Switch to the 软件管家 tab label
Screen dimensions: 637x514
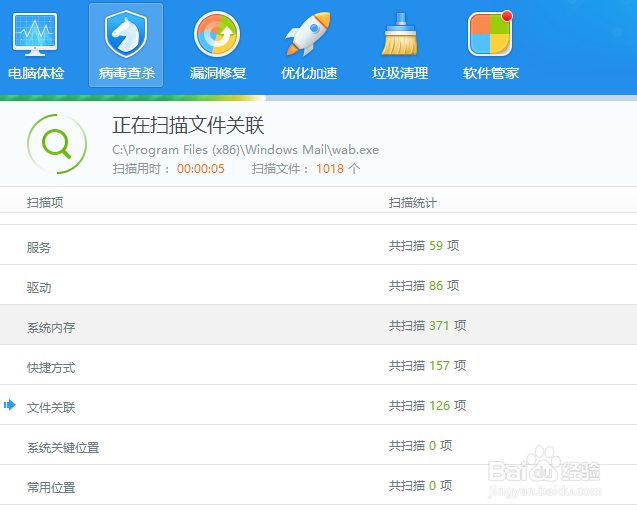(491, 74)
